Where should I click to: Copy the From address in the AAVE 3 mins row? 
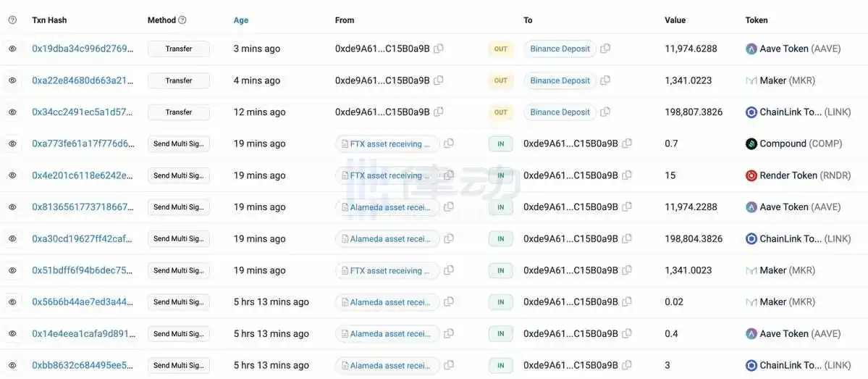click(x=439, y=49)
